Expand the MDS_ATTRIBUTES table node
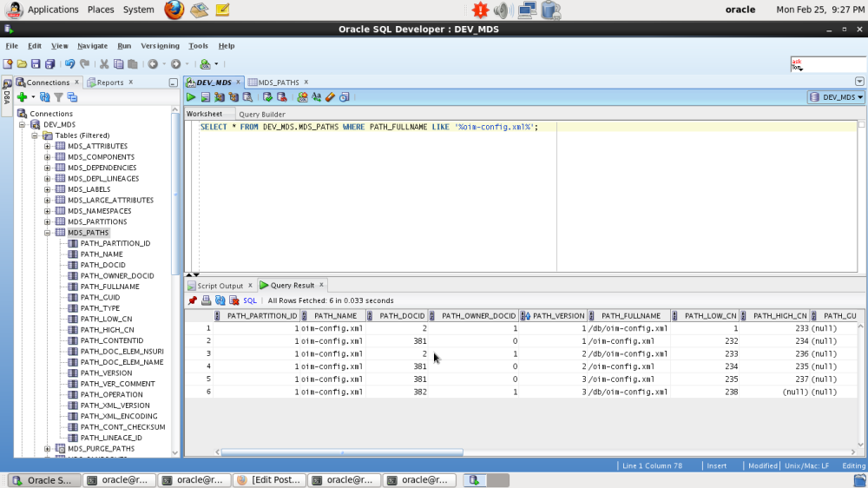 pos(47,146)
